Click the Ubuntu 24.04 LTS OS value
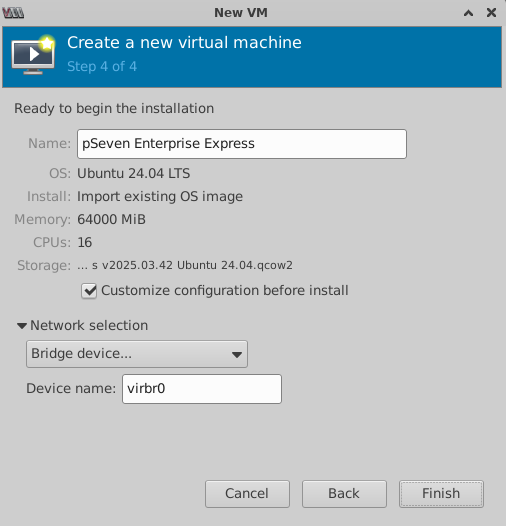 click(x=134, y=173)
